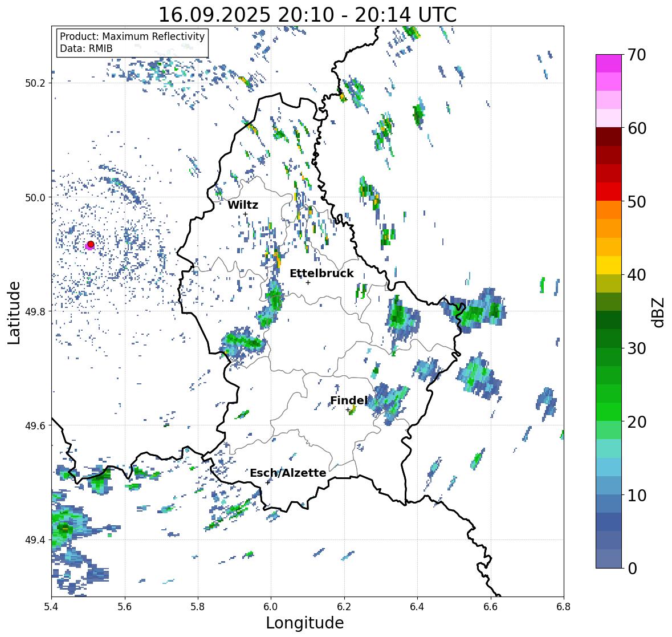Click the 49.8 latitude tick label
Viewport: 672px width, 637px height.
pyautogui.click(x=35, y=311)
